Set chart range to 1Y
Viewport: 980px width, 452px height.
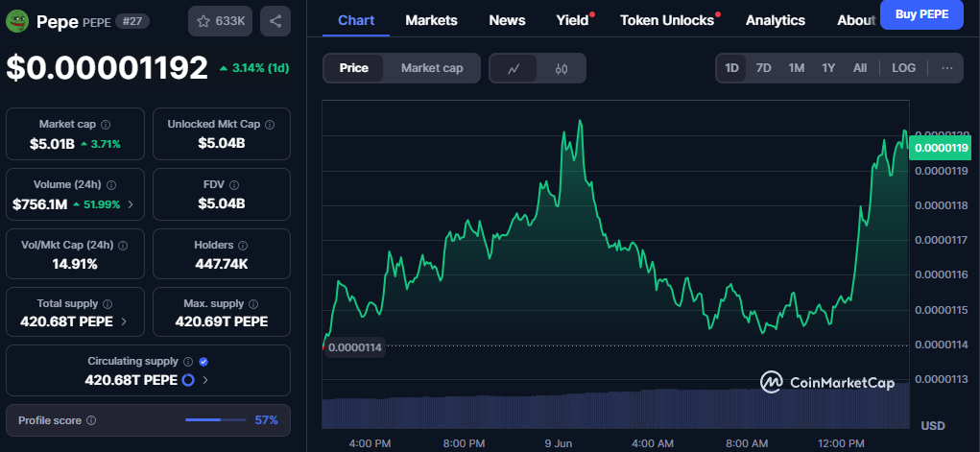[828, 68]
